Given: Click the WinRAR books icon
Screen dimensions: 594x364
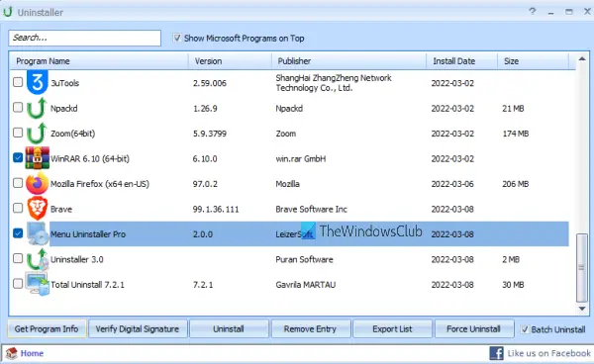Looking at the screenshot, I should pos(38,158).
